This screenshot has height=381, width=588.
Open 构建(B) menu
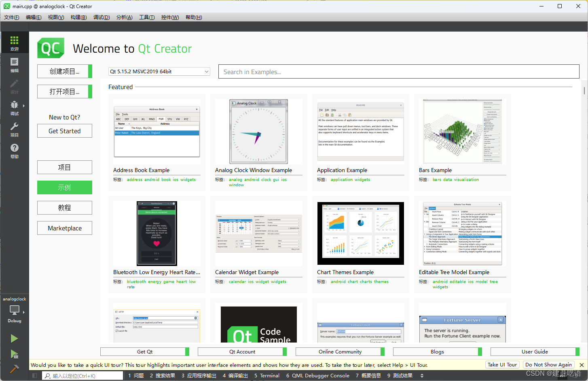78,17
